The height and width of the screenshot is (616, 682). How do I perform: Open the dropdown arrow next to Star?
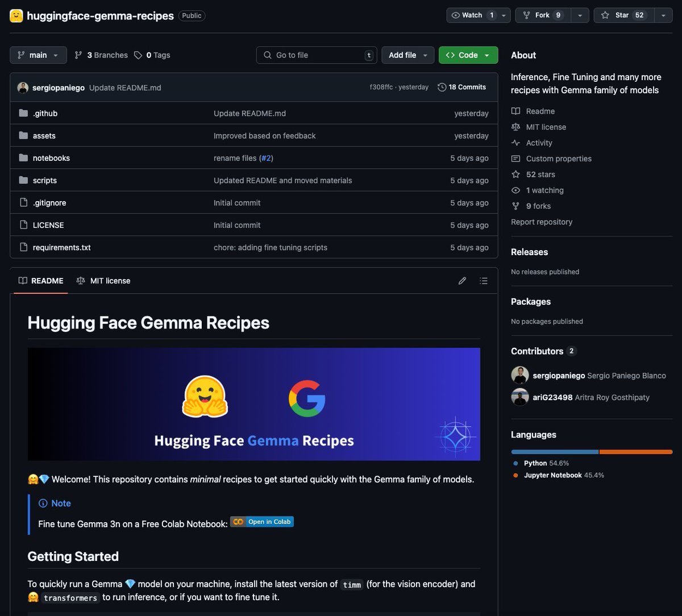tap(663, 15)
